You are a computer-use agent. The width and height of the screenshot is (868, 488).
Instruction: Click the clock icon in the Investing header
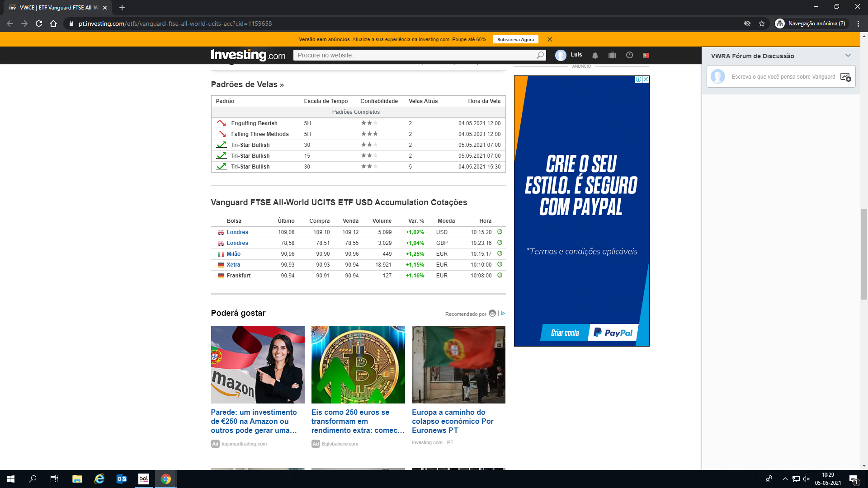629,55
